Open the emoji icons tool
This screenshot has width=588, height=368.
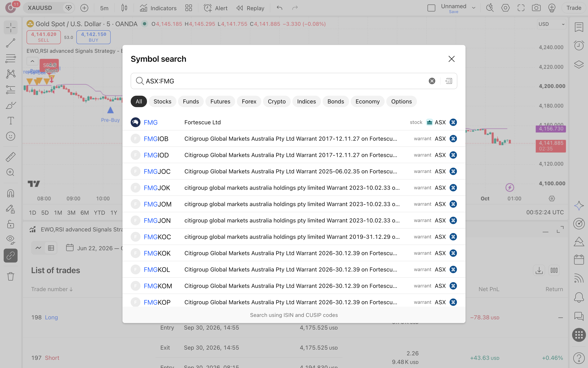click(10, 136)
